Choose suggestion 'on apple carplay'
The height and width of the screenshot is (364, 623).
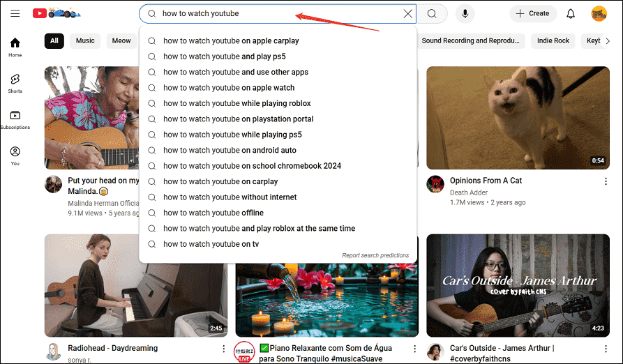[278, 41]
